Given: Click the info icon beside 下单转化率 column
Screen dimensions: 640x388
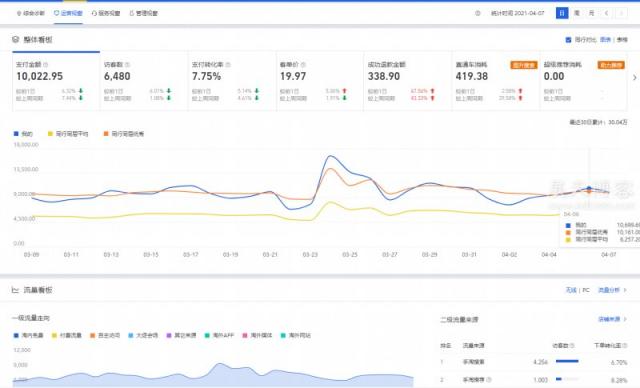Looking at the screenshot, I should [x=624, y=346].
